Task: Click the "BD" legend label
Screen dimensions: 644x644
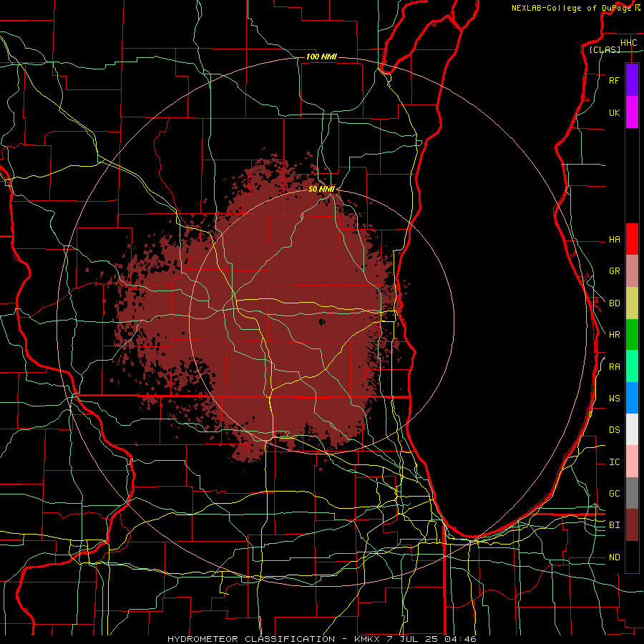Action: (x=614, y=303)
